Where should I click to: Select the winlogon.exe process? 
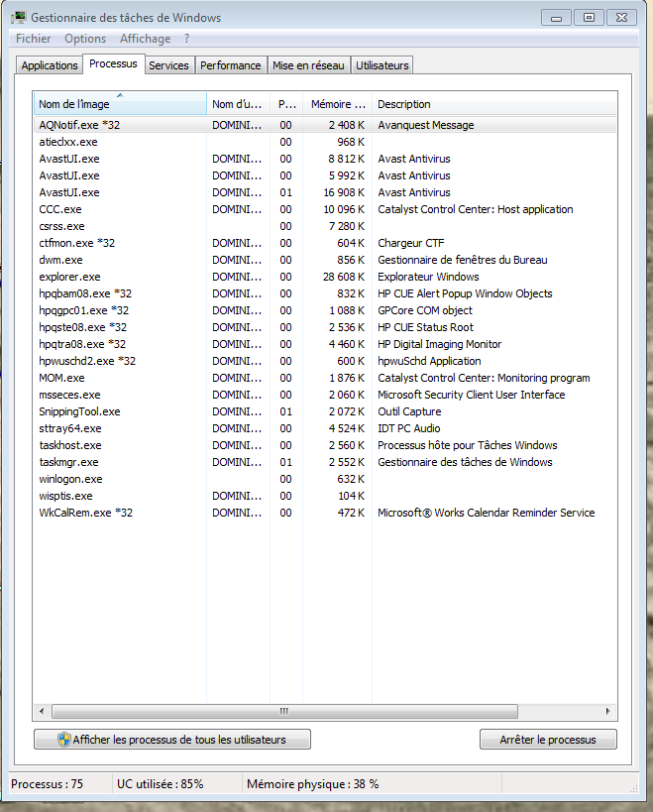(325, 479)
